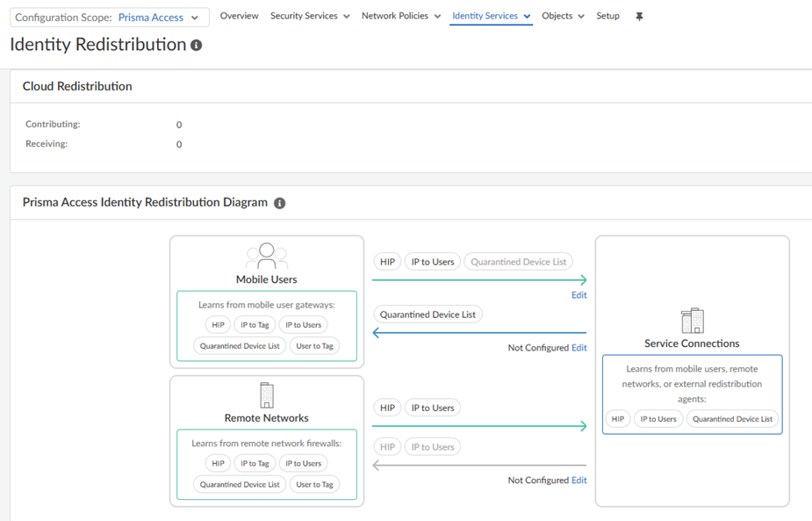Click the greyed Quarantined Device List tag on top arrow
Screen dimensions: 812x521
[518, 262]
